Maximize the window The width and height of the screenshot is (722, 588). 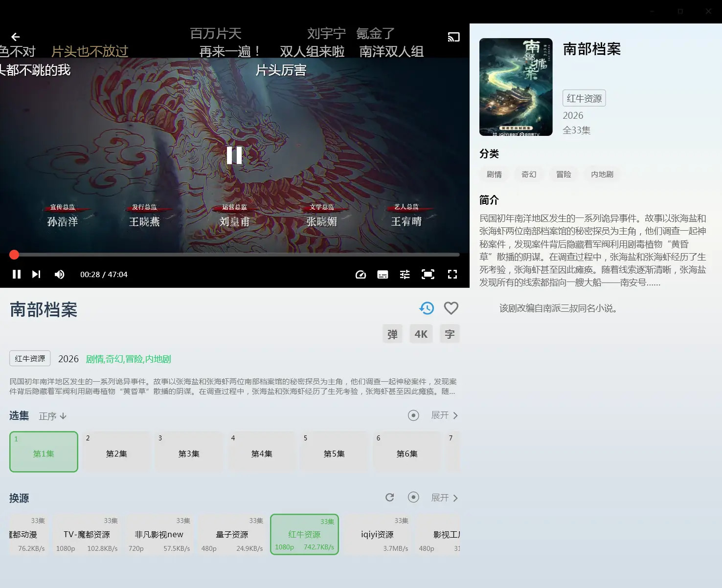680,11
